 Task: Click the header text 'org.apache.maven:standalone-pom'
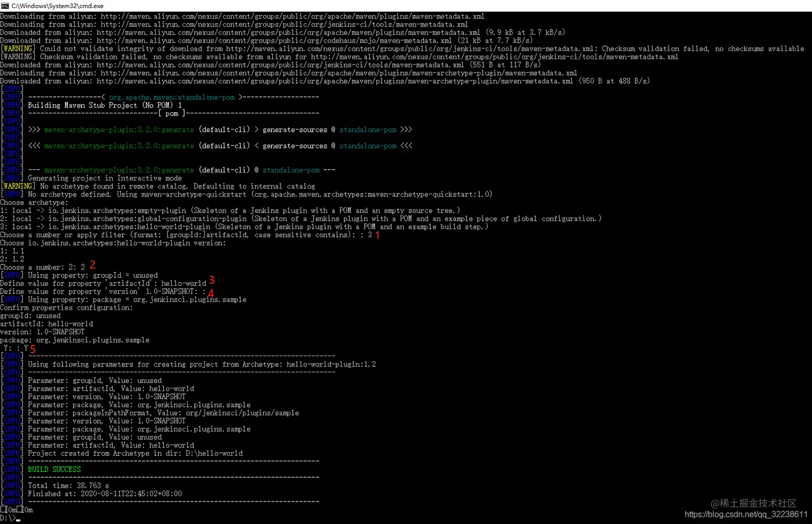[172, 97]
